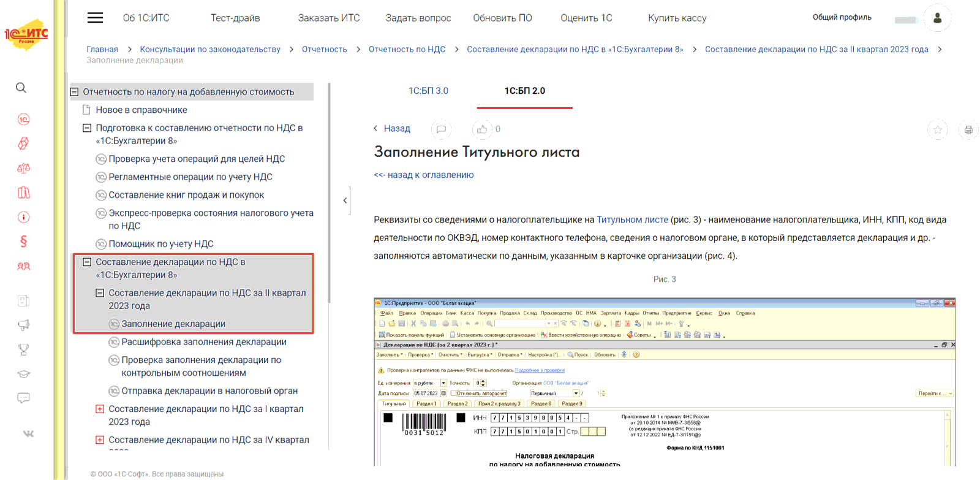Open the Титульном листе hyperlink
The image size is (980, 480).
click(632, 219)
